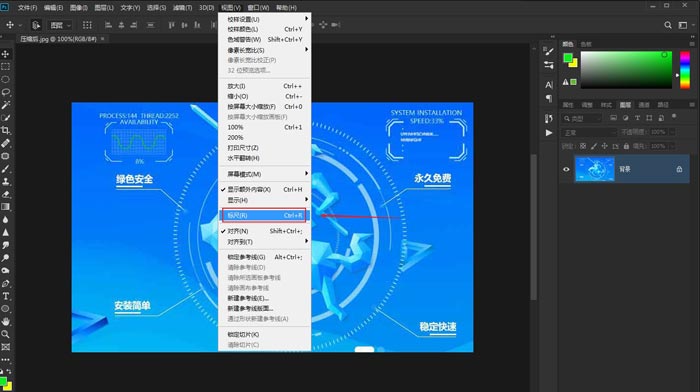This screenshot has height=392, width=700.
Task: Open the Brush Settings panel icon
Action: coord(549,51)
